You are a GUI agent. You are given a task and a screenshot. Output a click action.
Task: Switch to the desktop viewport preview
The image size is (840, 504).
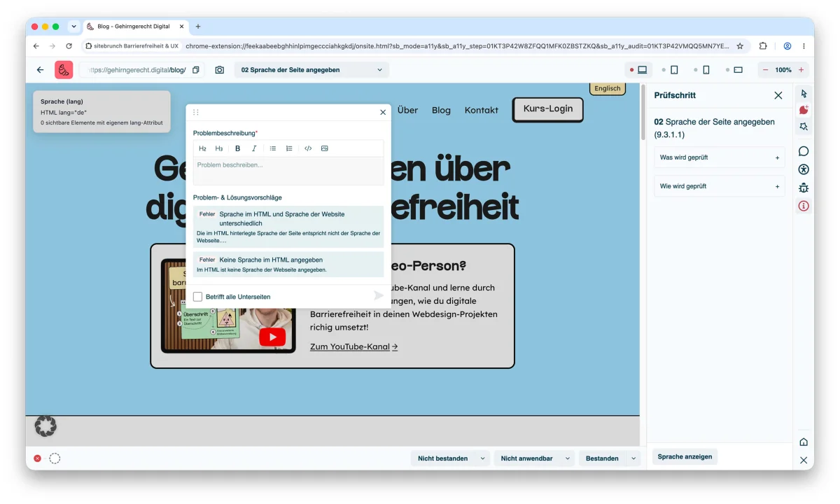click(x=642, y=70)
